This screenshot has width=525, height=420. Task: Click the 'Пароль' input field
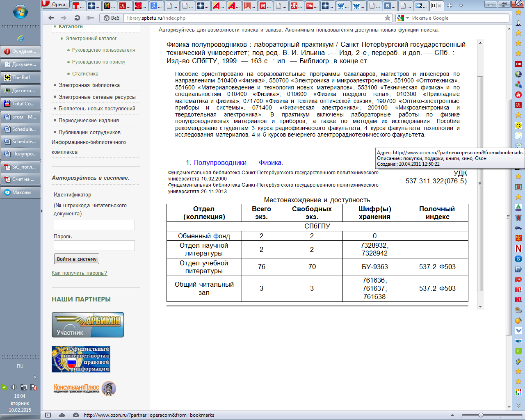point(94,245)
